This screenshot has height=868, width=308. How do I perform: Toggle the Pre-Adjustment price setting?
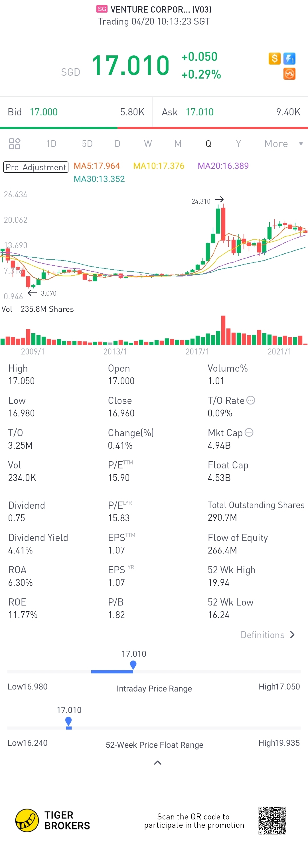click(x=36, y=167)
